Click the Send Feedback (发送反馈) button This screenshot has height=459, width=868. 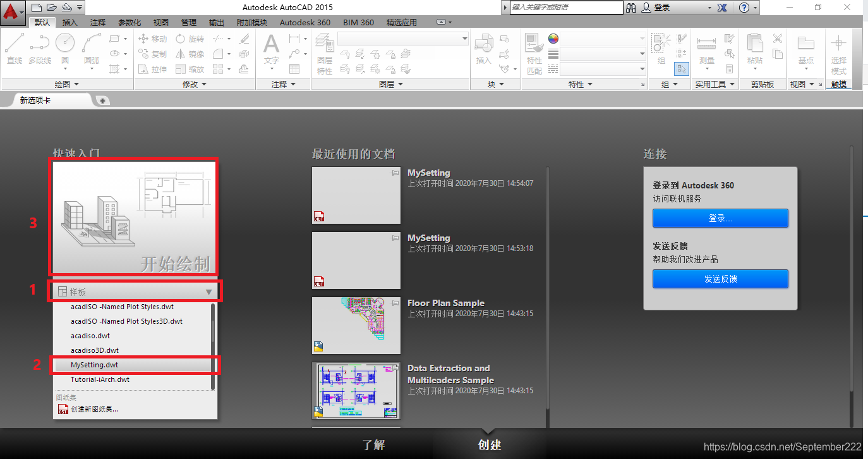720,279
